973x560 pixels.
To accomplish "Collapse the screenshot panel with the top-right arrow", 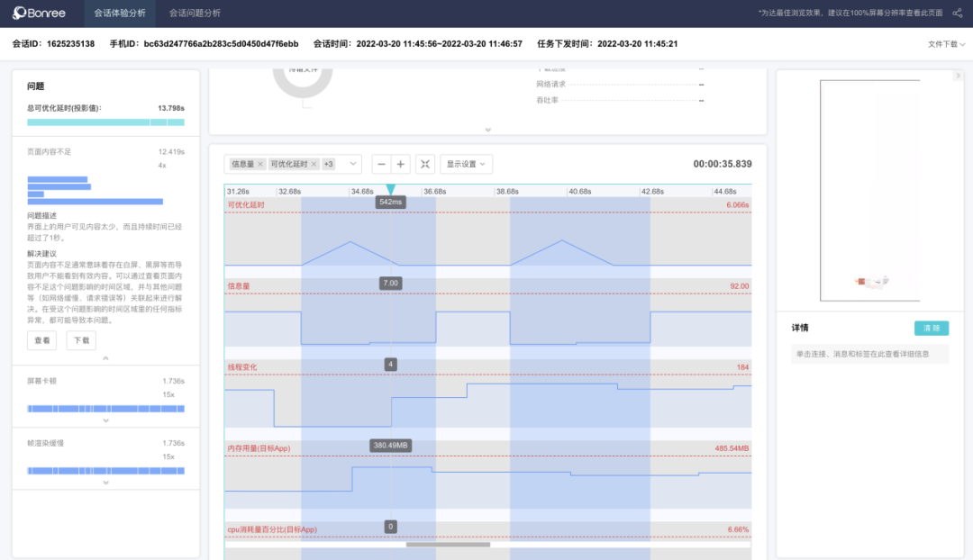I will 957,77.
